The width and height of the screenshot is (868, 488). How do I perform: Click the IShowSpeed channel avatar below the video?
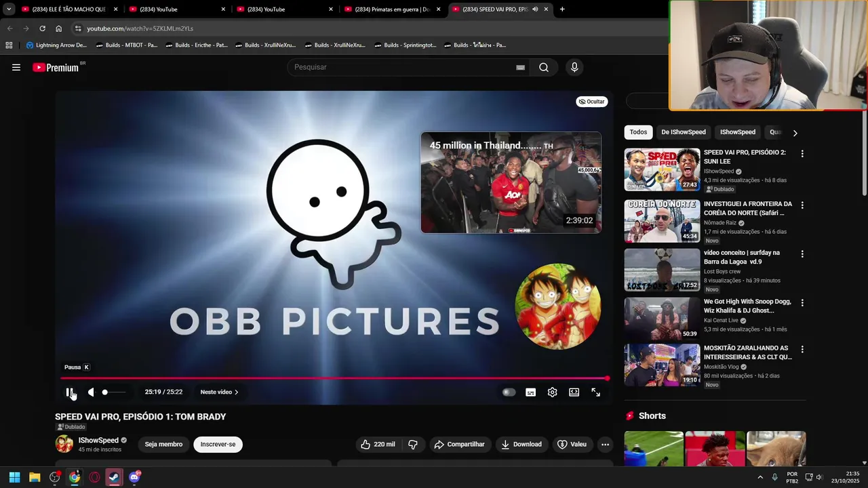pos(64,444)
